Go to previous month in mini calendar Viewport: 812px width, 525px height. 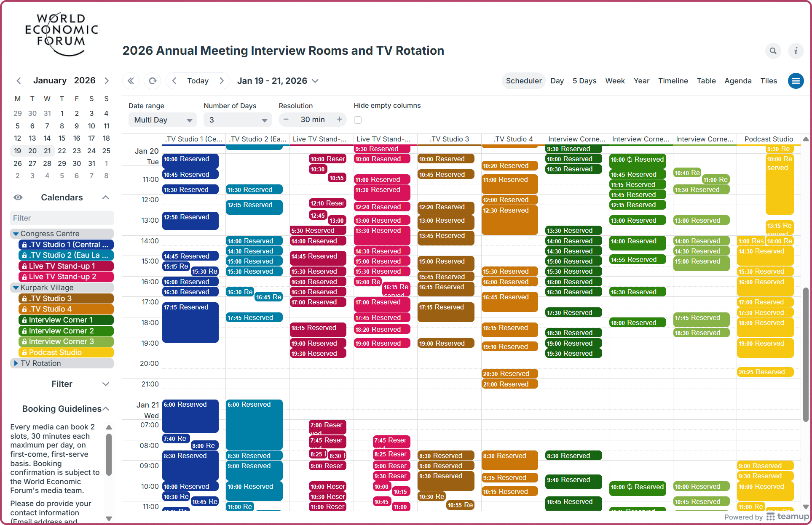click(x=19, y=80)
